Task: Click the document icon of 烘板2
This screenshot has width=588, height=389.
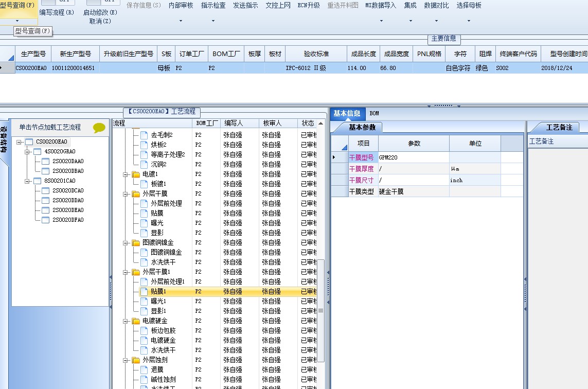Action: (144, 145)
